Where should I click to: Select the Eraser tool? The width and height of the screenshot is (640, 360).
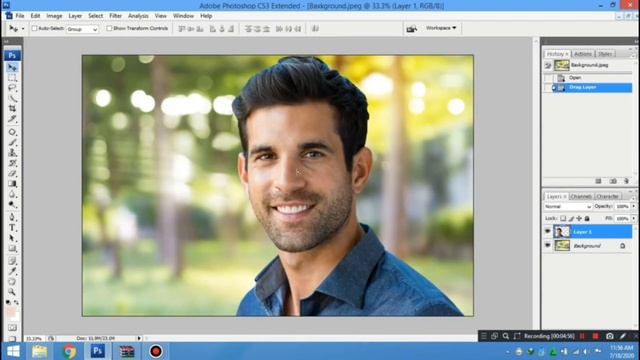coord(12,173)
